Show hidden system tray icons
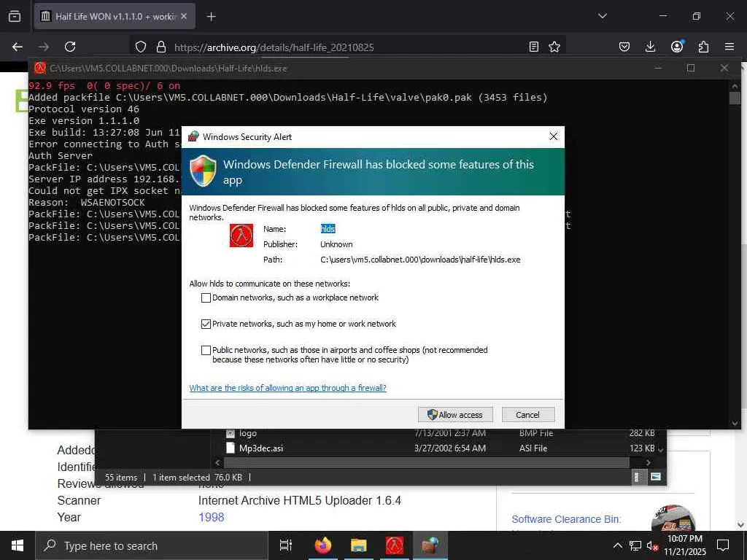 (x=617, y=545)
